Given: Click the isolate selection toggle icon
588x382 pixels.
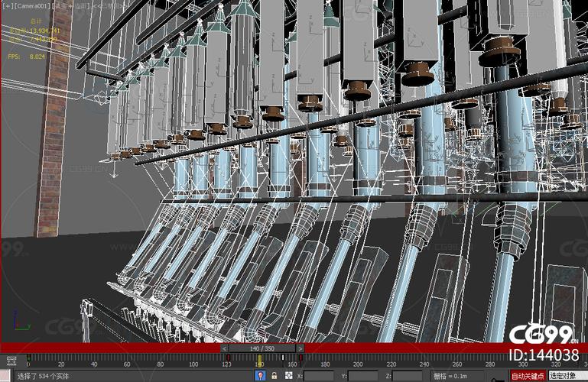Looking at the screenshot, I should [x=261, y=376].
